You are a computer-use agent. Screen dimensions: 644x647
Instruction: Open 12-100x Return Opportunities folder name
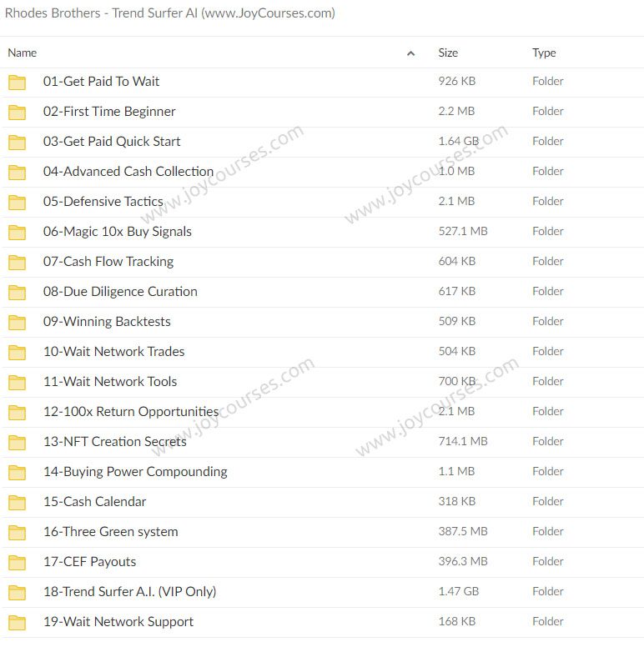pos(131,412)
